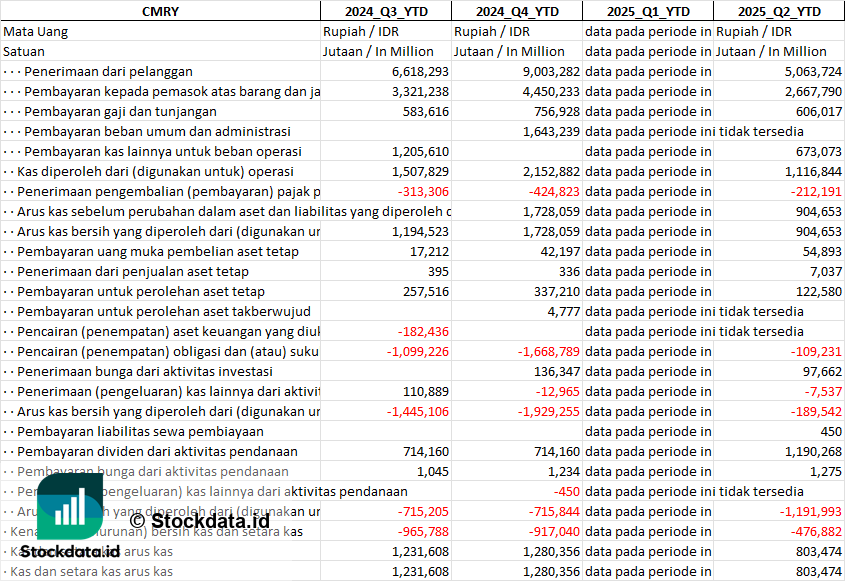Click the Satuan row label
The height and width of the screenshot is (581, 845).
24,52
